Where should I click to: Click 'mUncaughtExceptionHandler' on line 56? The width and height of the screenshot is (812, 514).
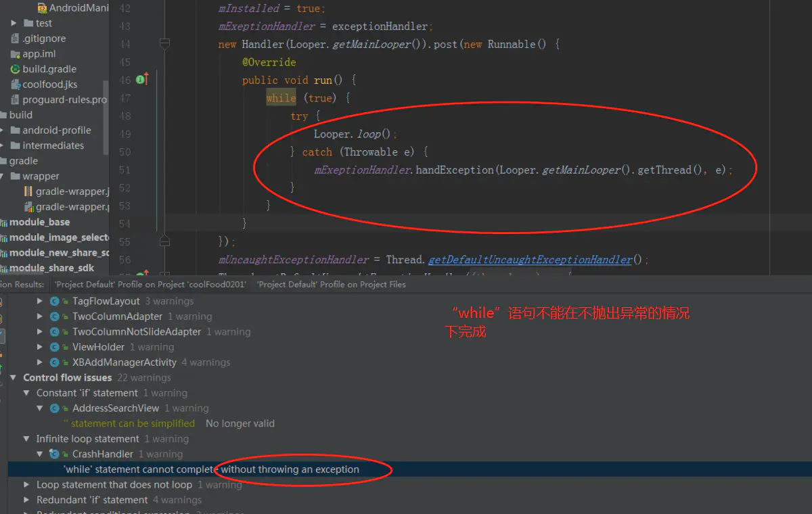(294, 260)
